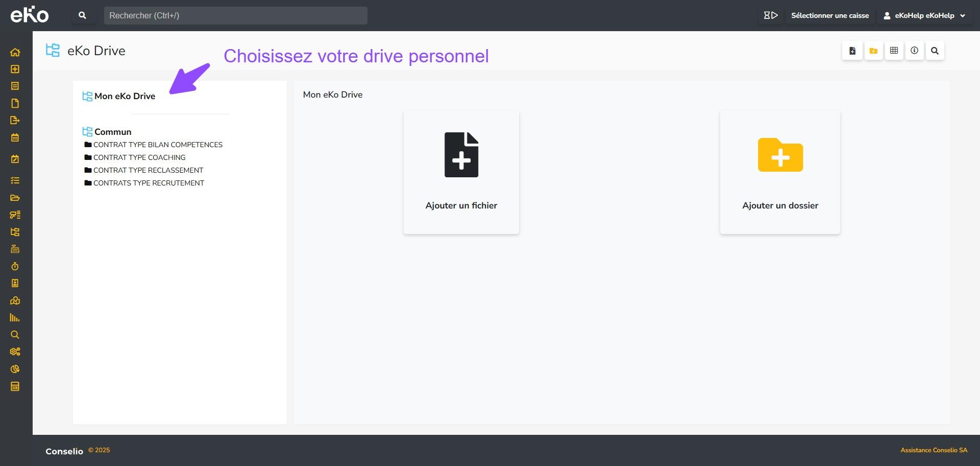The height and width of the screenshot is (466, 980).
Task: Open the stopwatch timer icon in sidebar
Action: pos(15,266)
